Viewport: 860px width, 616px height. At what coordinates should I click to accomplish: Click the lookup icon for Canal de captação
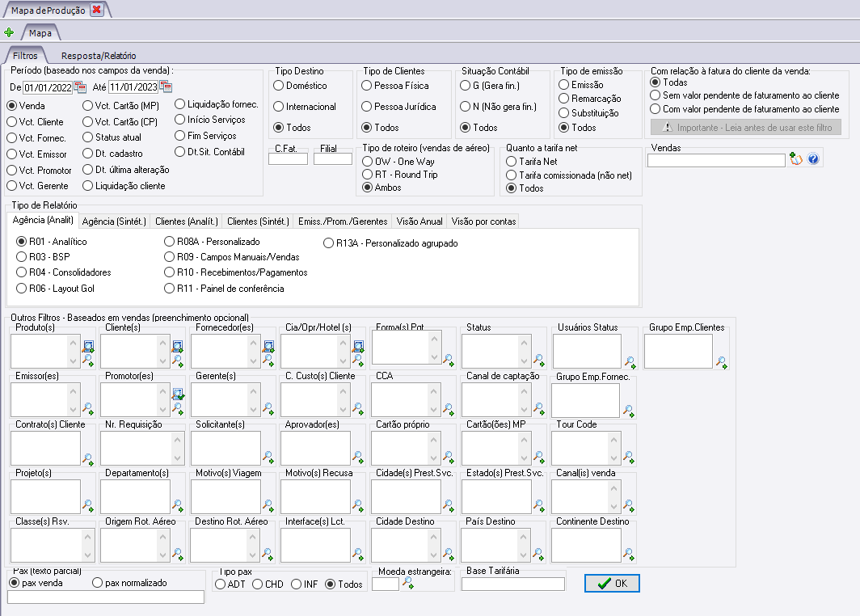539,409
